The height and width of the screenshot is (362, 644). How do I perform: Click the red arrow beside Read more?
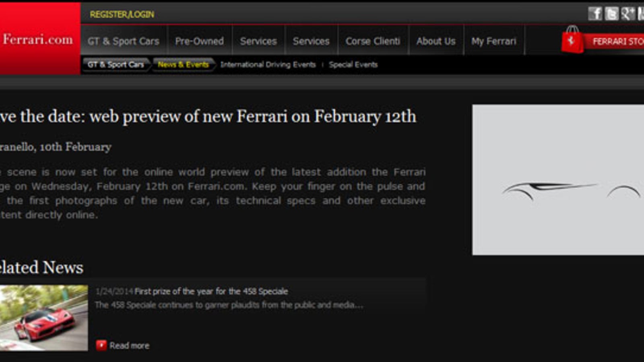tap(101, 345)
